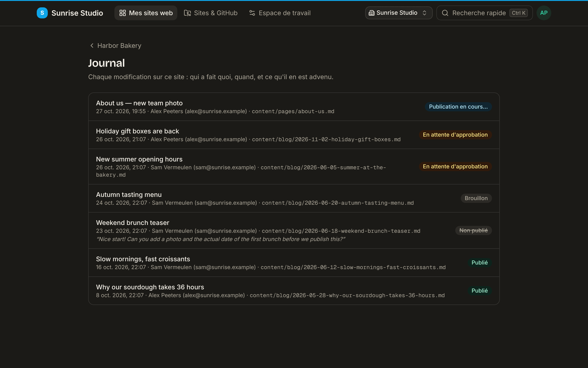Open the Slow mornings, fast croissants entry
The image size is (588, 368).
click(294, 263)
